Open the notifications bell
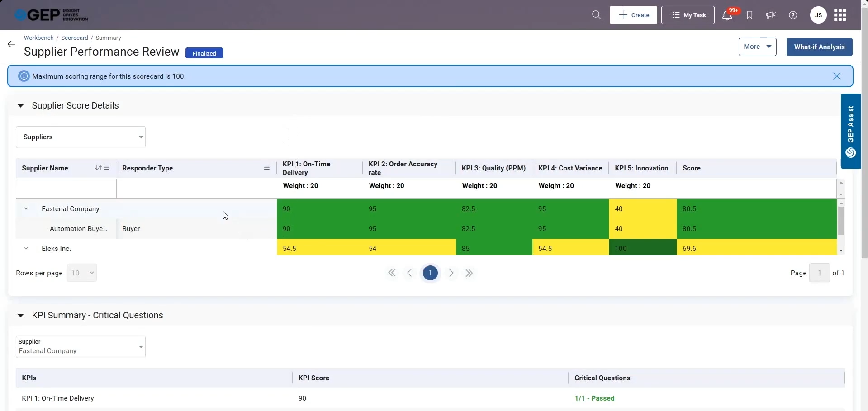 point(727,15)
